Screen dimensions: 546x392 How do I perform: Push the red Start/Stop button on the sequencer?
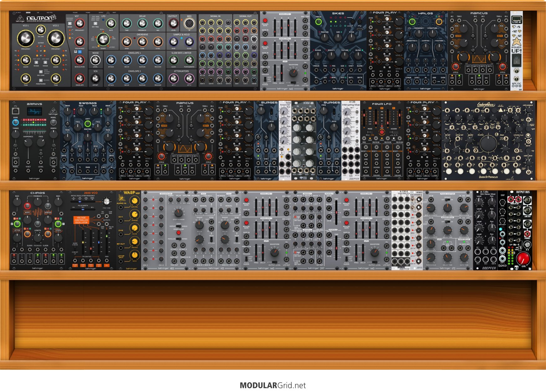click(x=178, y=233)
